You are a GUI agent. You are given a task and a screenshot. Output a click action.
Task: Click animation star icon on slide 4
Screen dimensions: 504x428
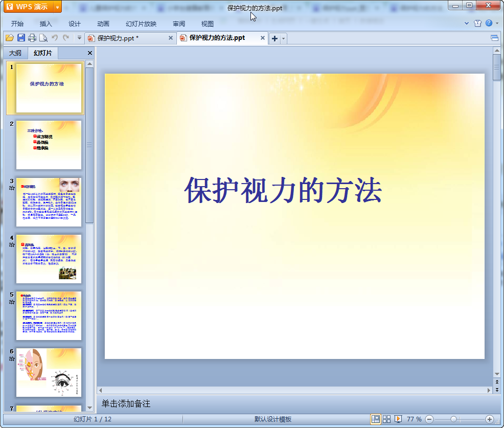(x=12, y=245)
